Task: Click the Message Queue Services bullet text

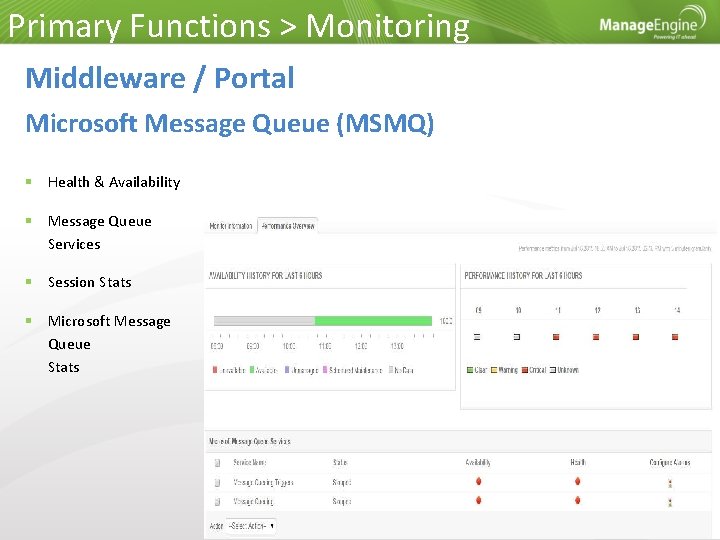Action: click(x=100, y=232)
